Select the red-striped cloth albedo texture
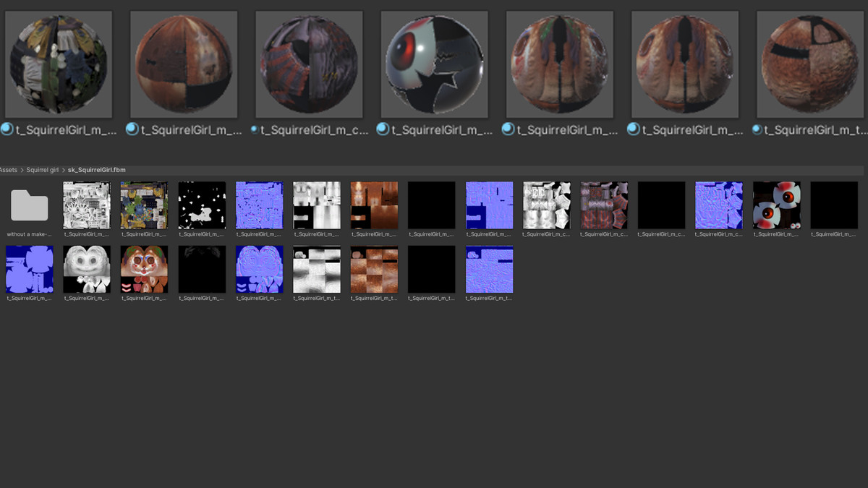The image size is (868, 488). [x=604, y=205]
